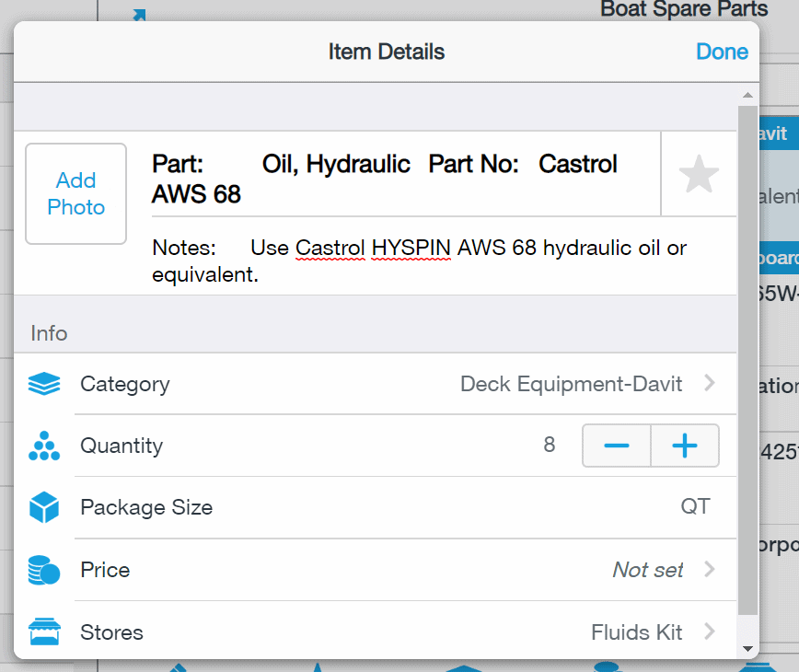Viewport: 799px width, 672px height.
Task: Click the Package Size row label
Action: [x=146, y=508]
